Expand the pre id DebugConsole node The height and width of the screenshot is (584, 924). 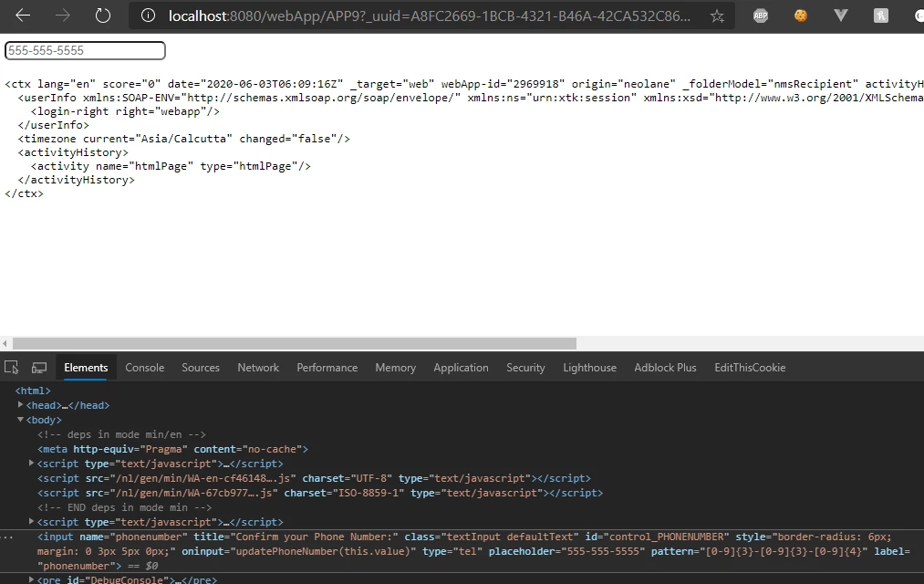[x=31, y=579]
